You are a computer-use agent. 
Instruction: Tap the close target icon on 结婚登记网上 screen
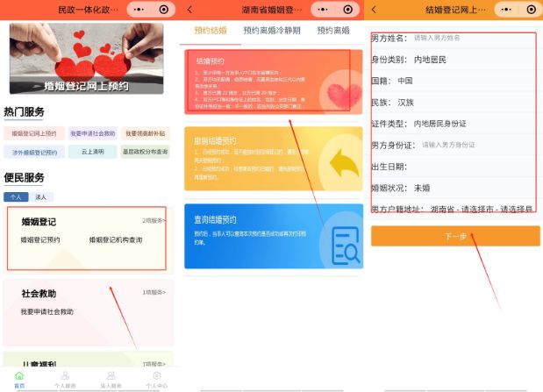(532, 10)
